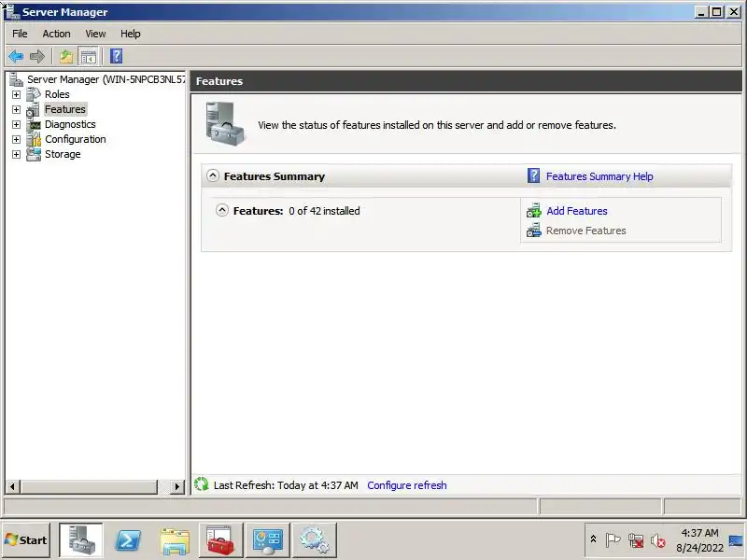Select the Diagnostics tree item
747x560 pixels.
[70, 124]
